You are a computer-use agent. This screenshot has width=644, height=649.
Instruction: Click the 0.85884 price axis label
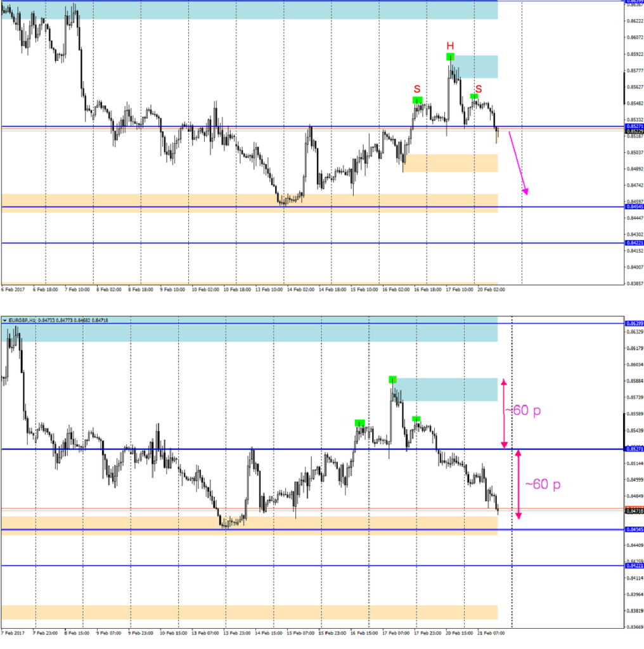click(x=635, y=381)
